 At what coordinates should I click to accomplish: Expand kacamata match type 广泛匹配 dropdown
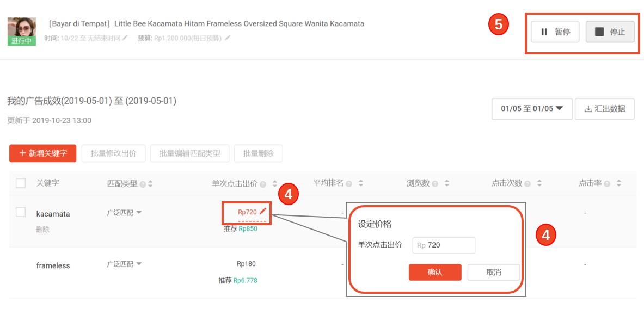click(x=124, y=213)
